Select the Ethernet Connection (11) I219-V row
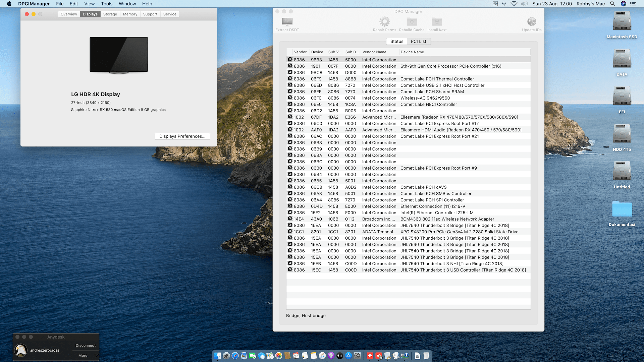Viewport: 644px width, 362px height. [409, 206]
